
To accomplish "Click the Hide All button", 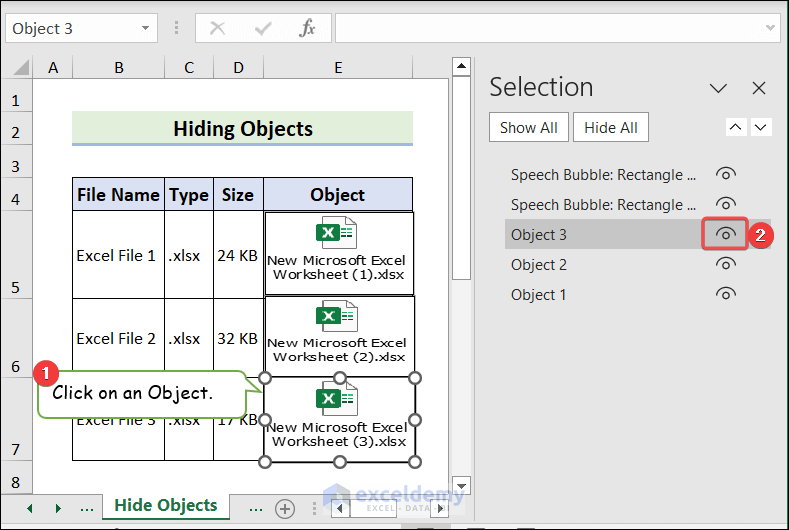I will (x=611, y=128).
